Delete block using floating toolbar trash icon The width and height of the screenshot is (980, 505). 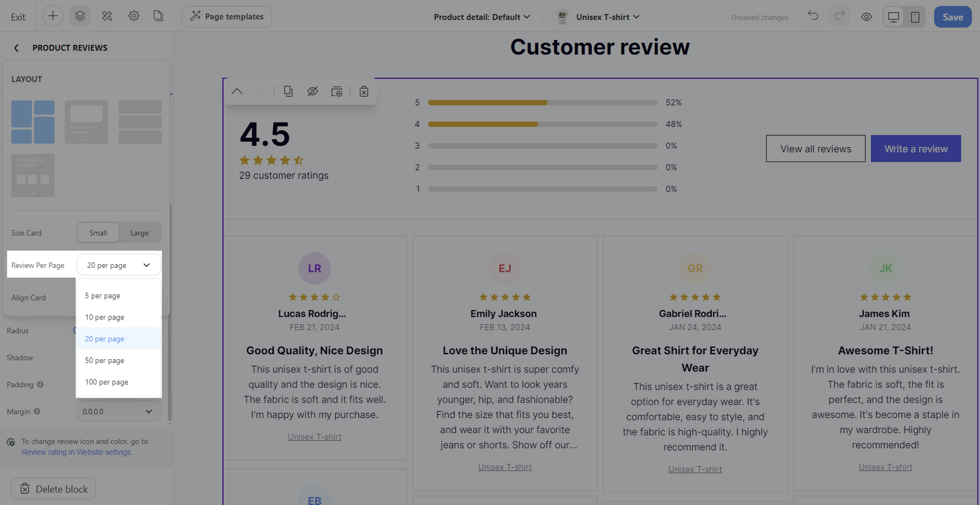364,91
